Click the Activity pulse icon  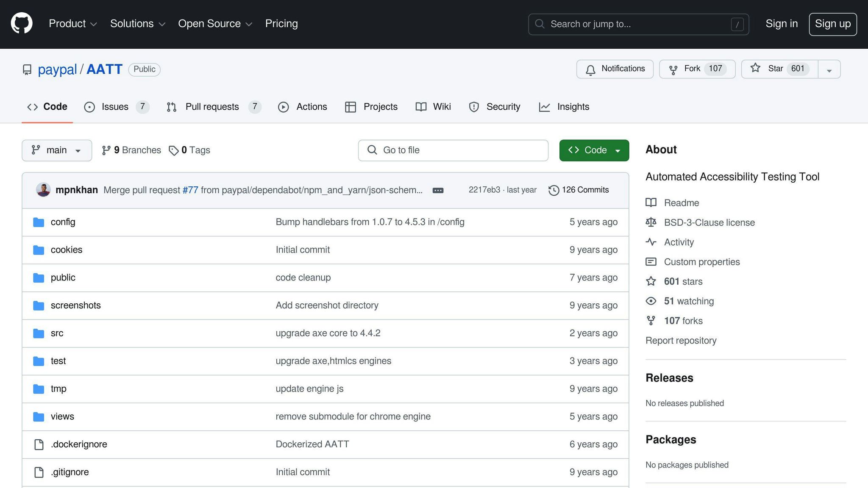[651, 242]
